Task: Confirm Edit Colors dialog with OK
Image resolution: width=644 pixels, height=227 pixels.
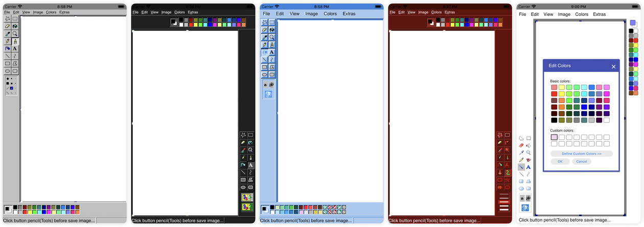Action: coord(560,161)
